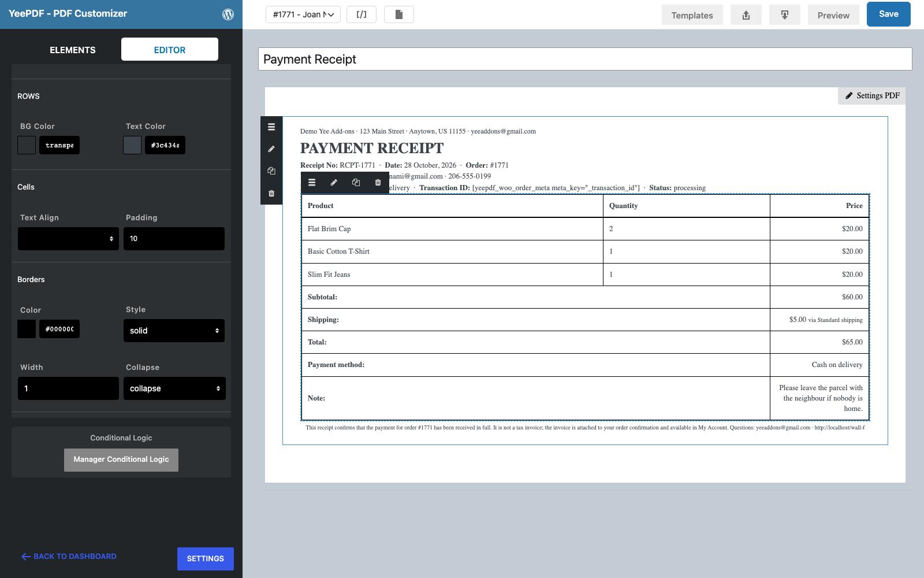Viewport: 924px width, 578px height.
Task: Click the 'Basic Cotton T-Shirt' cell
Action: click(x=452, y=251)
